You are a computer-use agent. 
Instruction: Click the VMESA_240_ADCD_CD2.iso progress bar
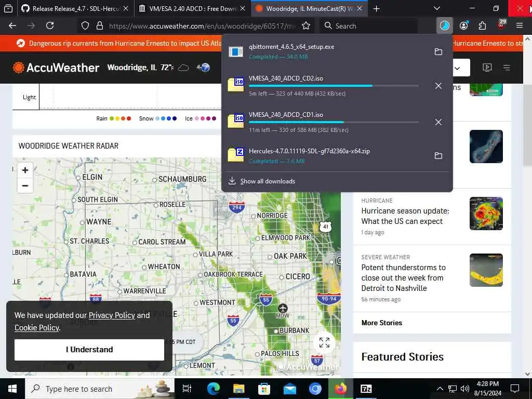(334, 86)
